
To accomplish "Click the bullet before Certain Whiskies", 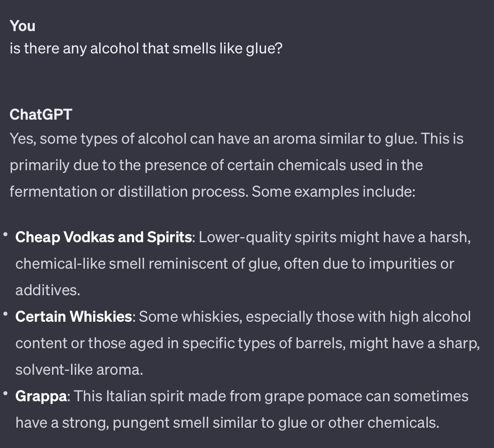I will (5, 314).
